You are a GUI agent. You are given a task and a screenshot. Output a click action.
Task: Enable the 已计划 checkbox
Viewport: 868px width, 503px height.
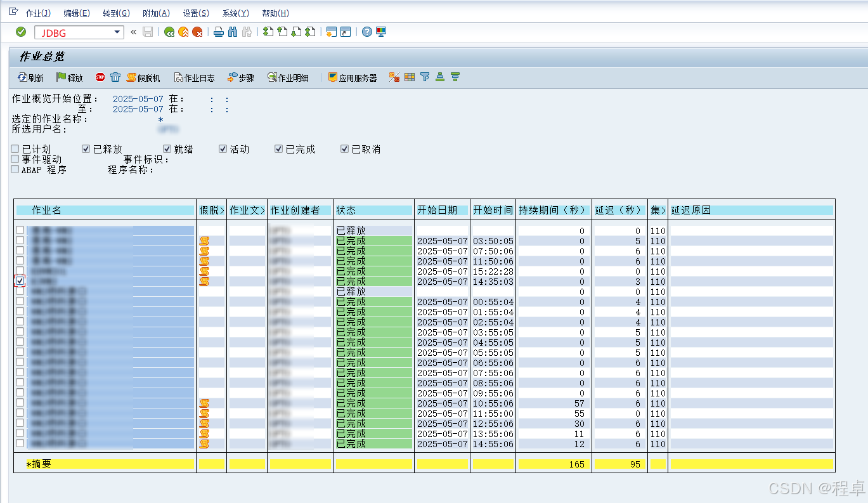[x=15, y=149]
